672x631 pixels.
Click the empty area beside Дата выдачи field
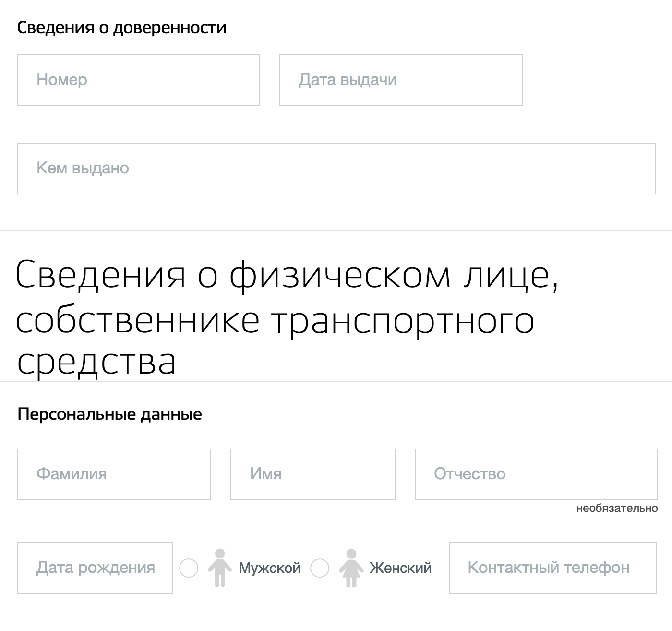590,80
